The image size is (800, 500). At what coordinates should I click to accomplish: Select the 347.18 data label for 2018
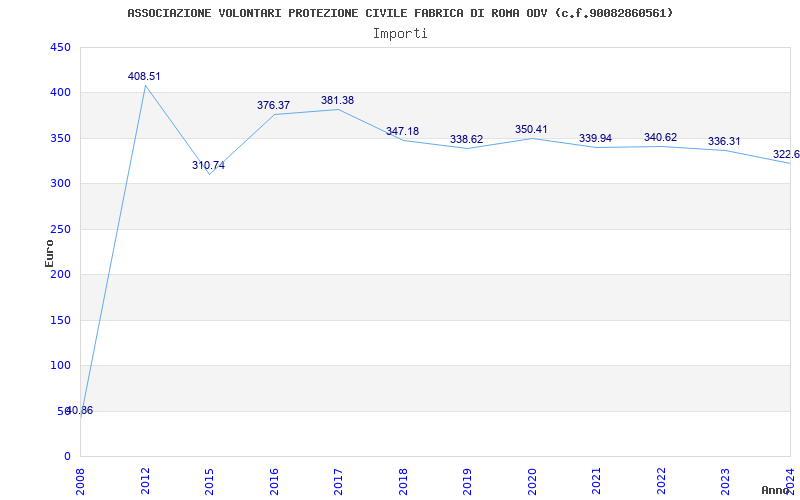(x=402, y=132)
